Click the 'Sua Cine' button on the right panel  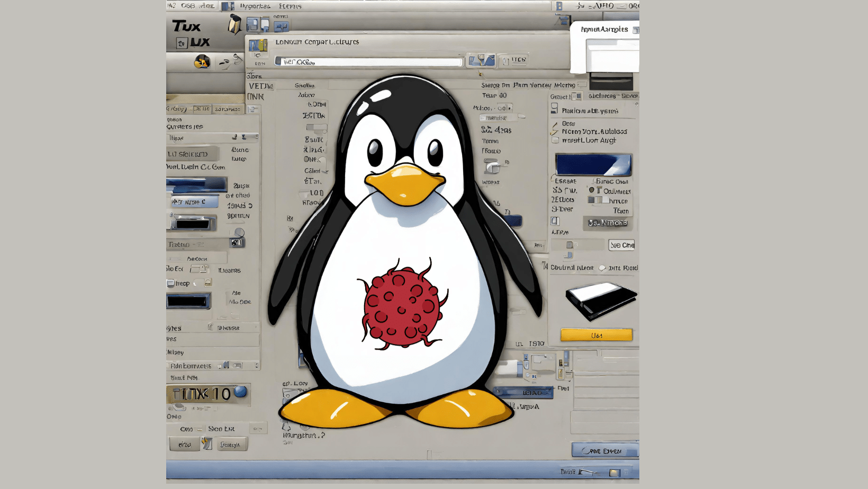[x=621, y=245]
